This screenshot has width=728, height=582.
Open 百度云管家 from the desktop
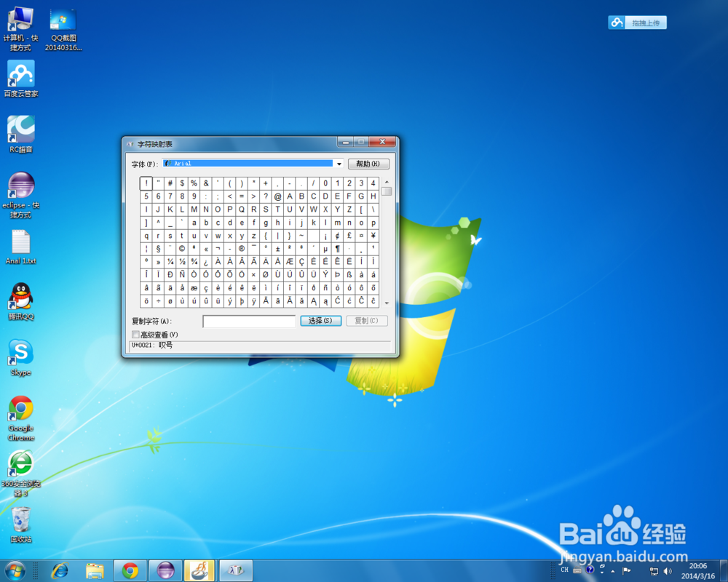point(20,75)
